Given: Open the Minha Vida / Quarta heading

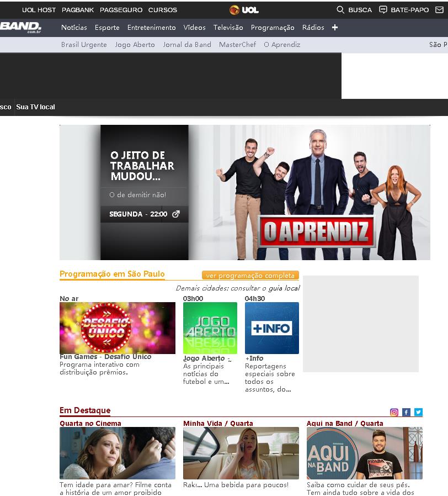Looking at the screenshot, I should [x=218, y=423].
